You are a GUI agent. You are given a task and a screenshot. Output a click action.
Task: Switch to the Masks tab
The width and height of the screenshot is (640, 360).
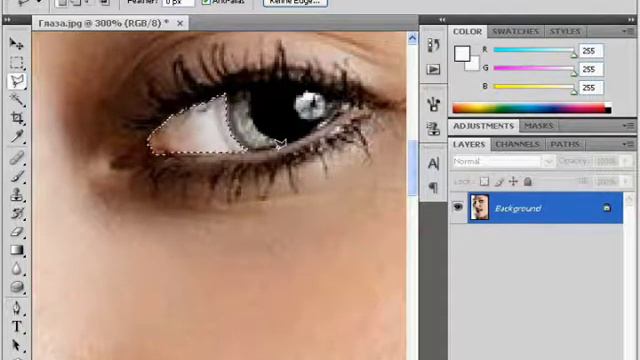pos(538,126)
